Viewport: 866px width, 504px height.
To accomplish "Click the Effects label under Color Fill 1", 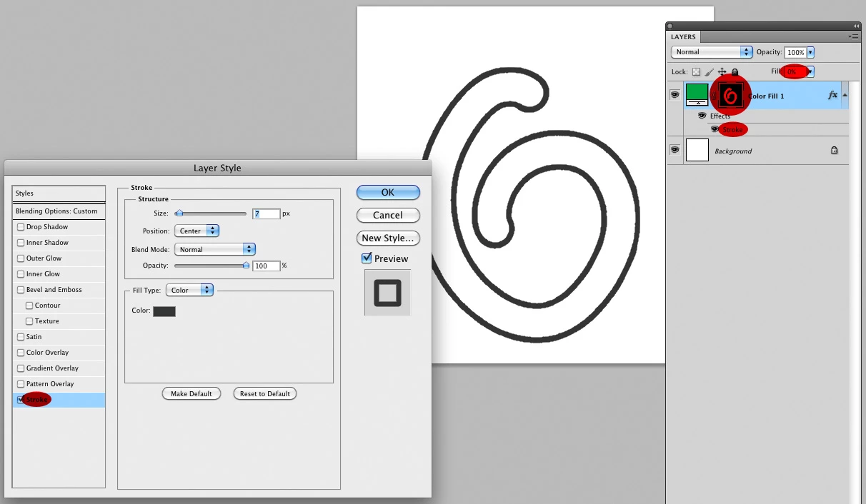I will 720,116.
